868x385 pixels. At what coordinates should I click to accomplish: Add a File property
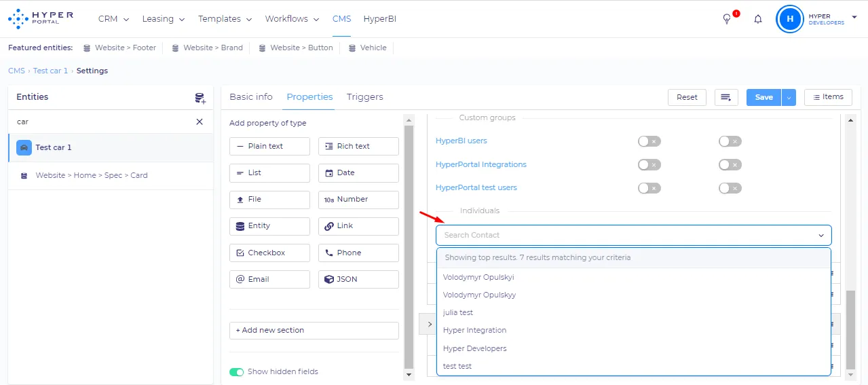click(x=269, y=199)
